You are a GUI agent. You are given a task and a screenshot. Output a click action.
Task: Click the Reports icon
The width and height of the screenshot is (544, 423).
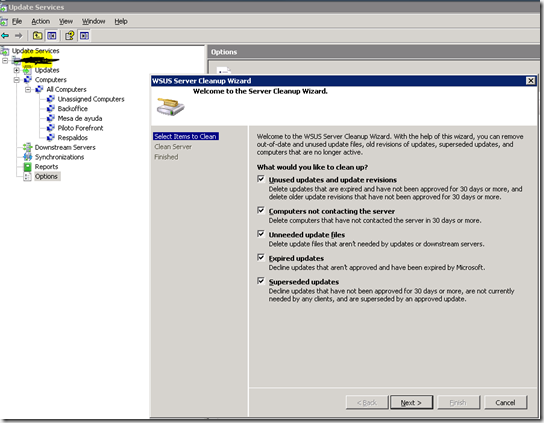pos(27,167)
